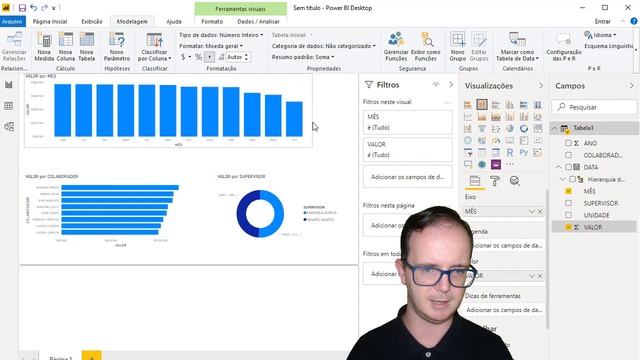
Task: Check the ANO field checkbox
Action: pos(568,143)
